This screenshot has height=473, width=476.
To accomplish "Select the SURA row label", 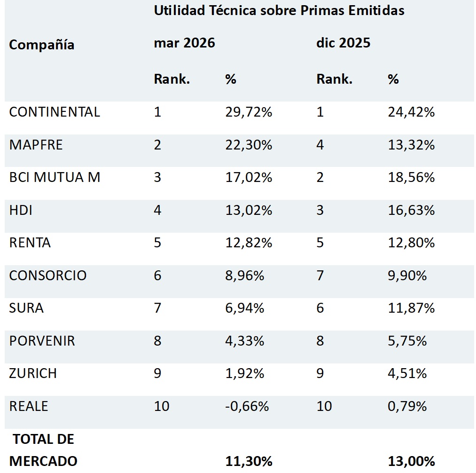I will point(26,308).
